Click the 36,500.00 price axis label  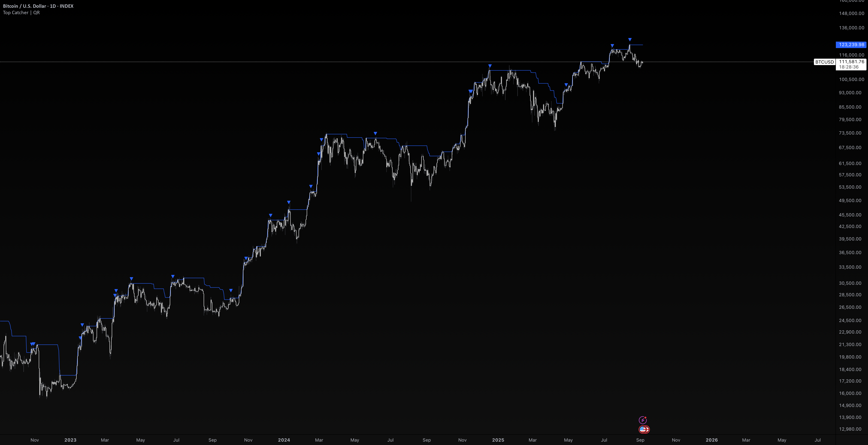pos(850,253)
